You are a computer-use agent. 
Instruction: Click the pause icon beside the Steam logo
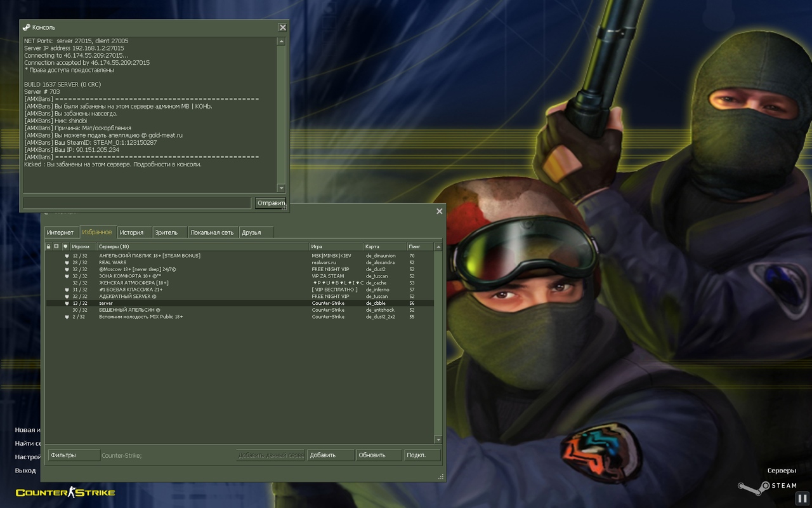(x=802, y=498)
